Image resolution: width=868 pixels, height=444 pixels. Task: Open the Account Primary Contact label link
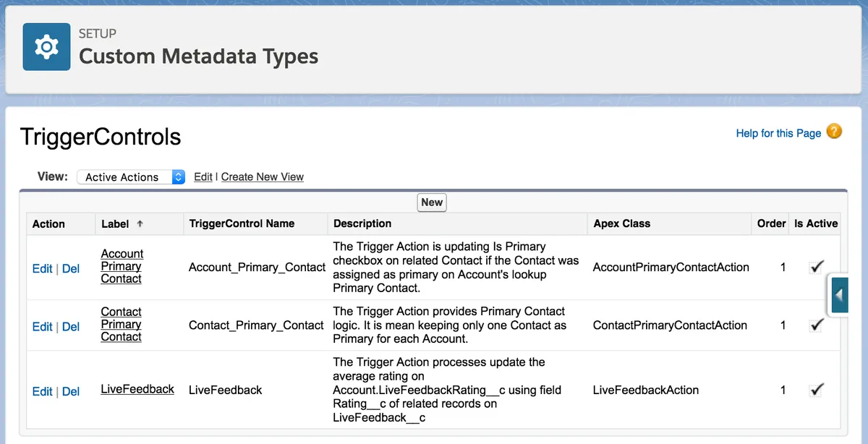tap(122, 266)
